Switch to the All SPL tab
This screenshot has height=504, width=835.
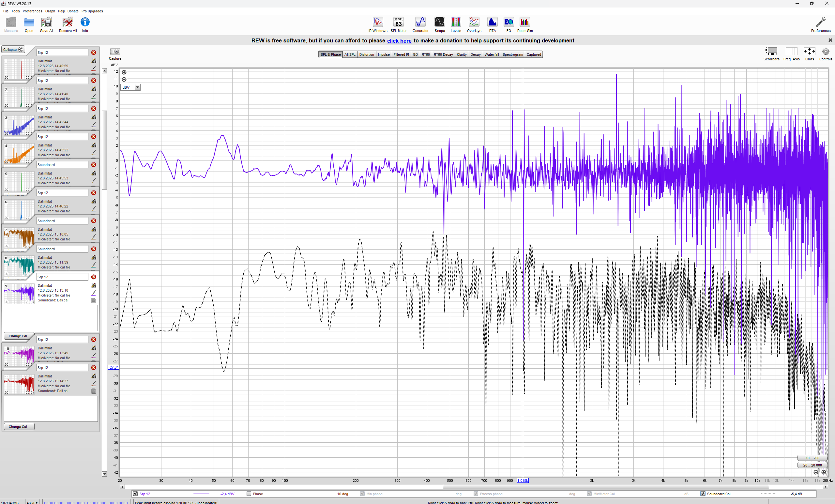[350, 54]
